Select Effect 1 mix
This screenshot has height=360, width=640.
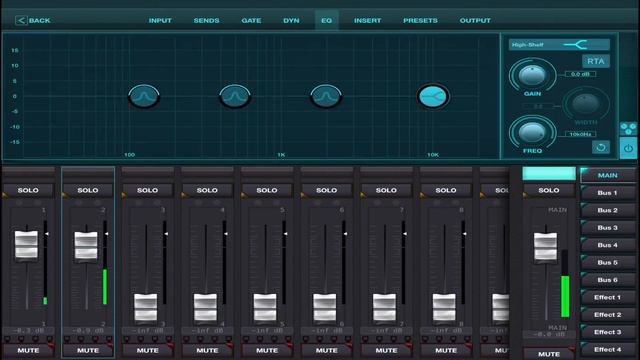(608, 297)
